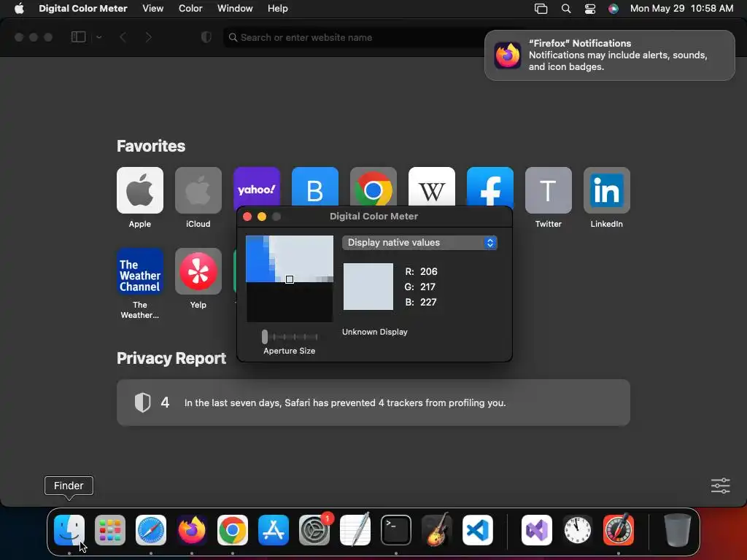The image size is (747, 560).
Task: Open Launchpad from the Dock
Action: tap(110, 530)
